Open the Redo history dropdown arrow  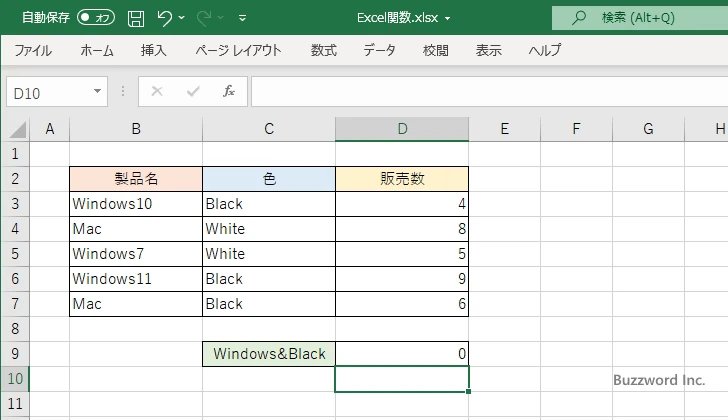coord(221,18)
